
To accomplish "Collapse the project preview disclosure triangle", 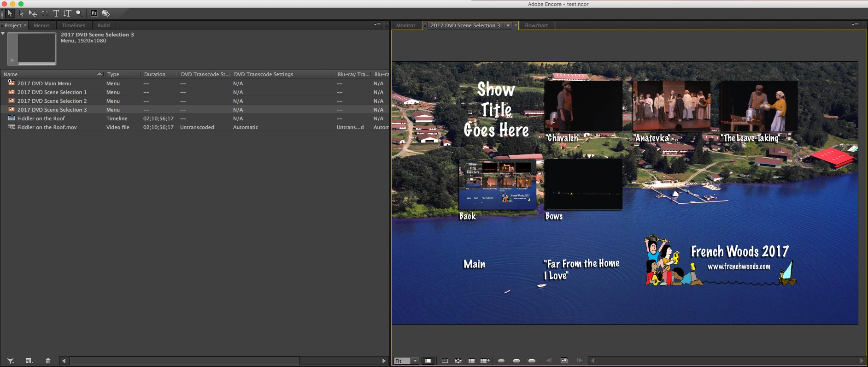I will (3, 34).
